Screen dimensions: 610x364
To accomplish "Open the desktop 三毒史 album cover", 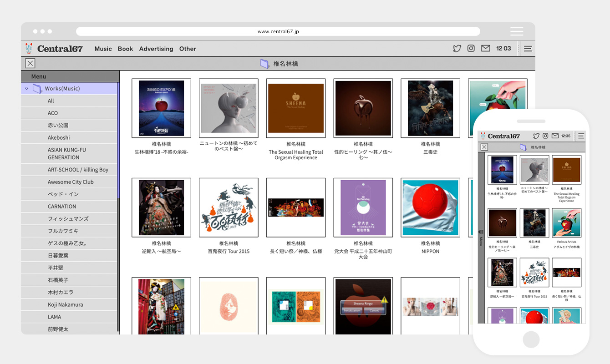I will pos(431,108).
